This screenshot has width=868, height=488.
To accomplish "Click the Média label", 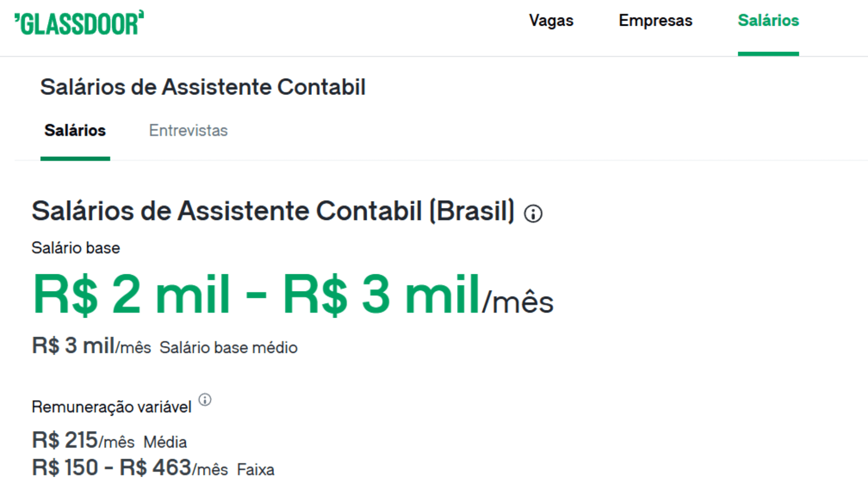I will coord(165,442).
